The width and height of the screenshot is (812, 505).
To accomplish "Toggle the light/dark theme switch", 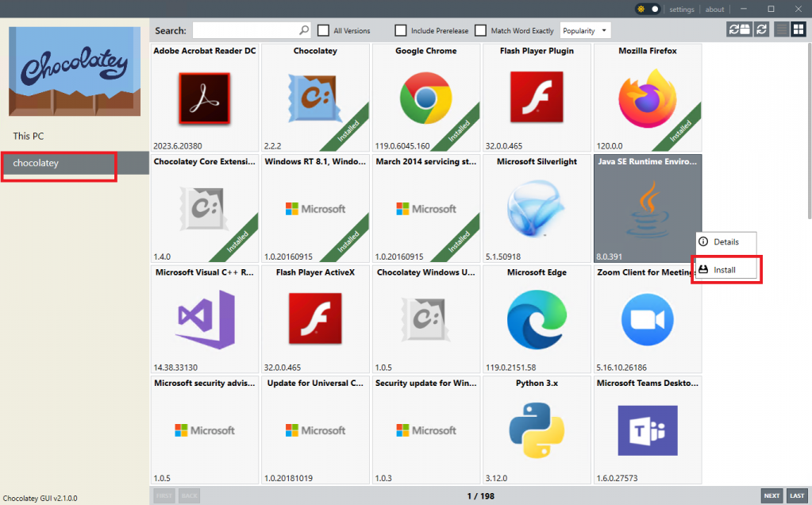I will 648,9.
